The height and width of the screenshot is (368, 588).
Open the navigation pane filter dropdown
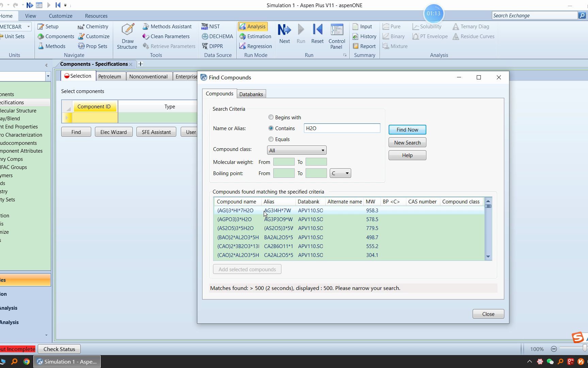(x=48, y=76)
